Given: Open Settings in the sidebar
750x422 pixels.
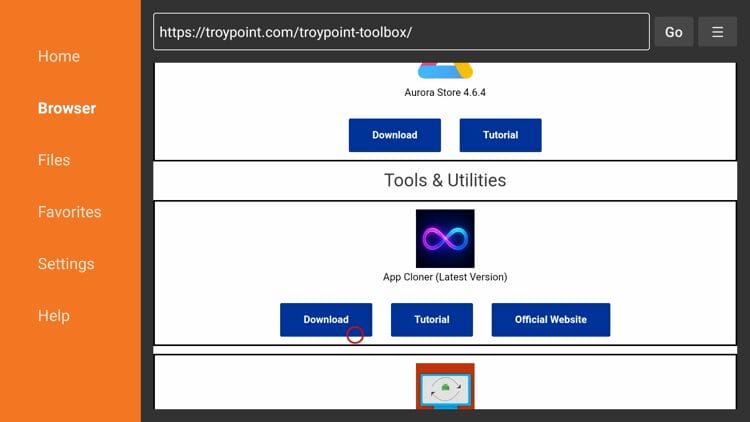Looking at the screenshot, I should click(x=66, y=264).
